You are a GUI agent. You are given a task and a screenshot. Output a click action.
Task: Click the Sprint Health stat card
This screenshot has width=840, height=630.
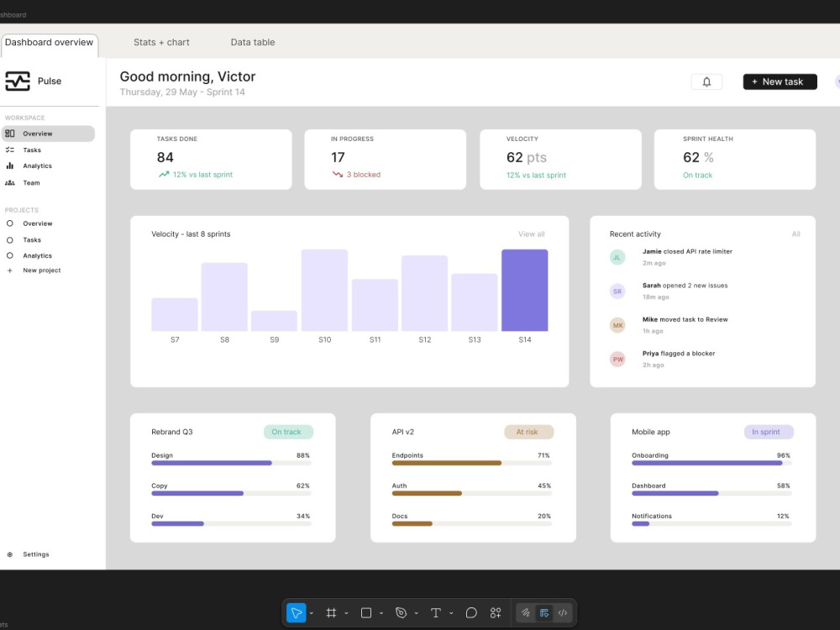click(x=734, y=159)
